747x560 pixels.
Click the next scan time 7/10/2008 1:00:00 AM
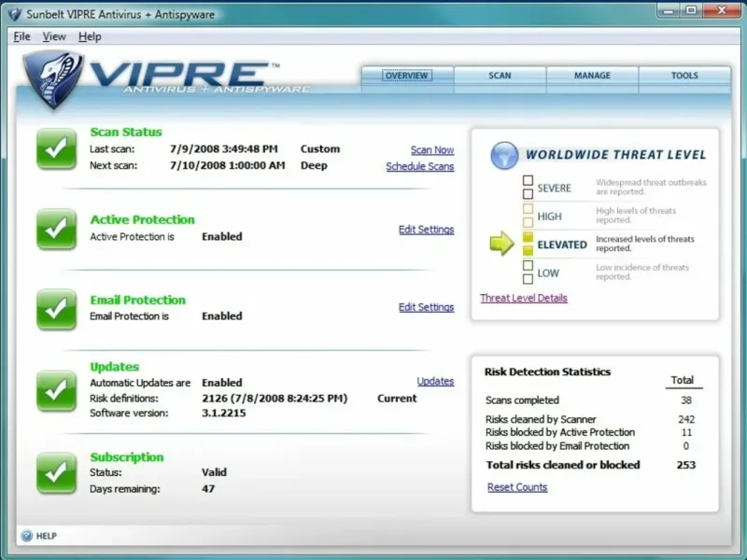click(x=228, y=165)
